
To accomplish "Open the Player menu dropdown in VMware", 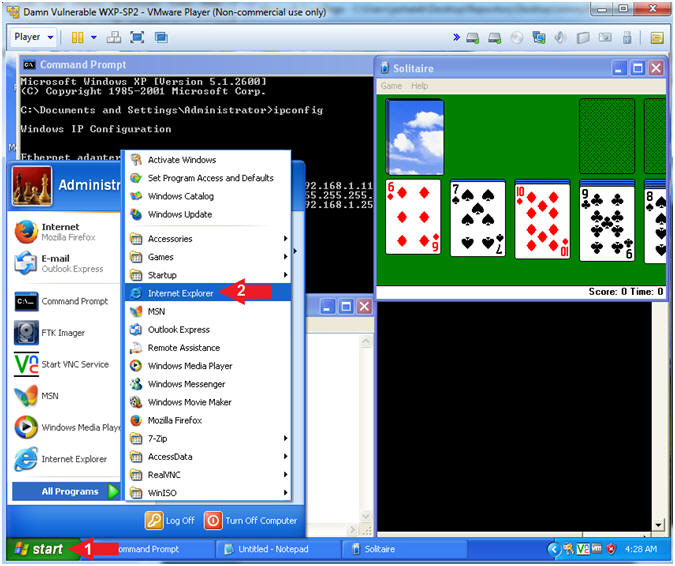I will pos(34,37).
